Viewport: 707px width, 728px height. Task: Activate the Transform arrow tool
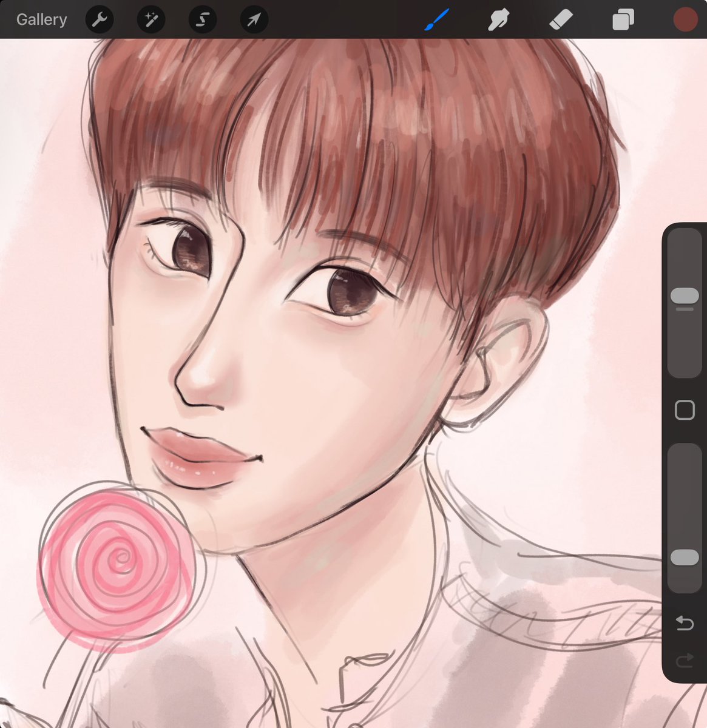point(254,20)
